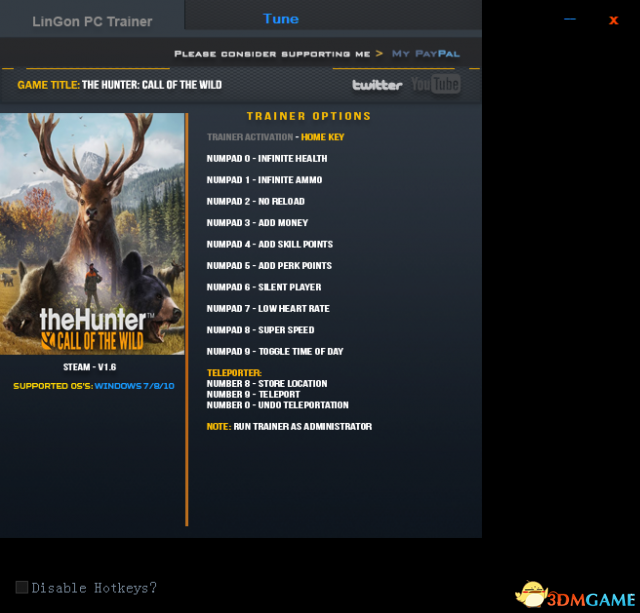Click theHunter cover art image
The width and height of the screenshot is (640, 613).
coord(92,234)
